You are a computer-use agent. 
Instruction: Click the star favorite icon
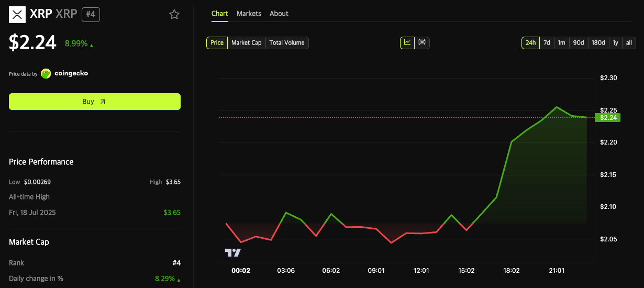174,15
